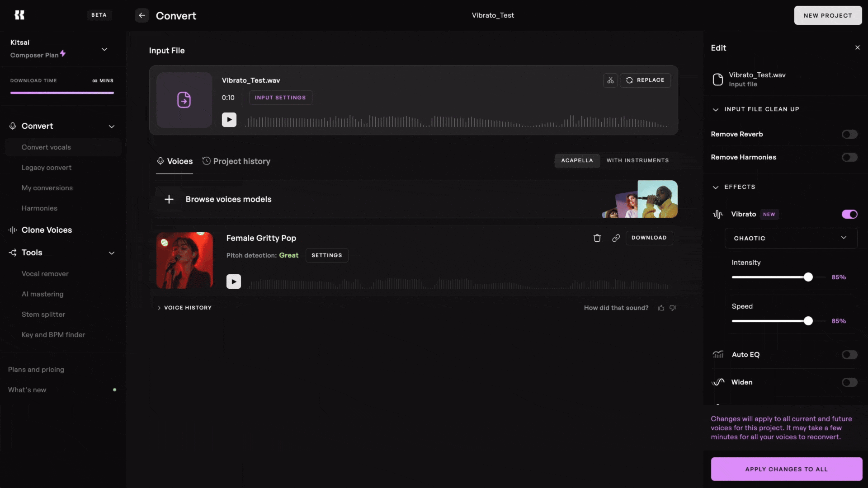Open Convert vocals page
868x488 pixels.
pyautogui.click(x=63, y=147)
